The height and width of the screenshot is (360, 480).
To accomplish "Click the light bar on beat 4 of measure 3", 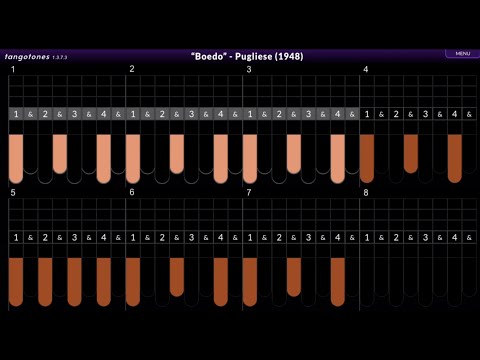I will pos(338,159).
